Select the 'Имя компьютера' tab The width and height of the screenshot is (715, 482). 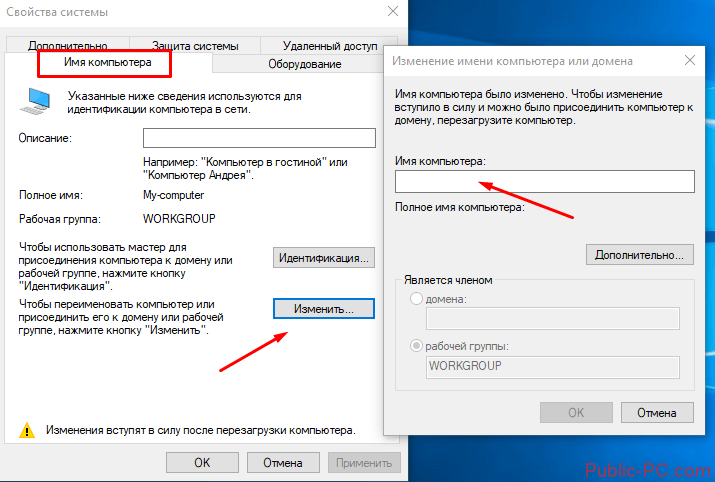[x=108, y=62]
